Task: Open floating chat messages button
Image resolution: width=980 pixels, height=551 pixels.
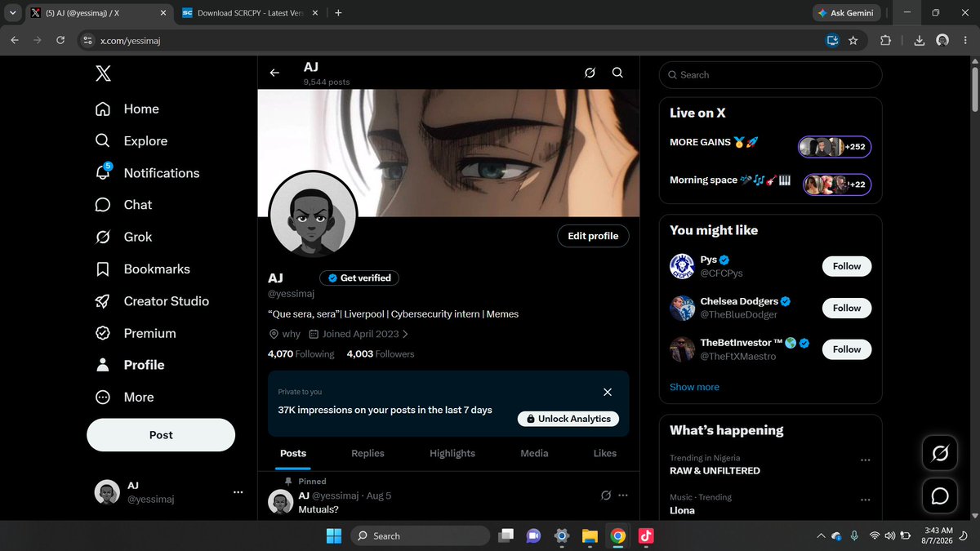Action: pos(940,495)
